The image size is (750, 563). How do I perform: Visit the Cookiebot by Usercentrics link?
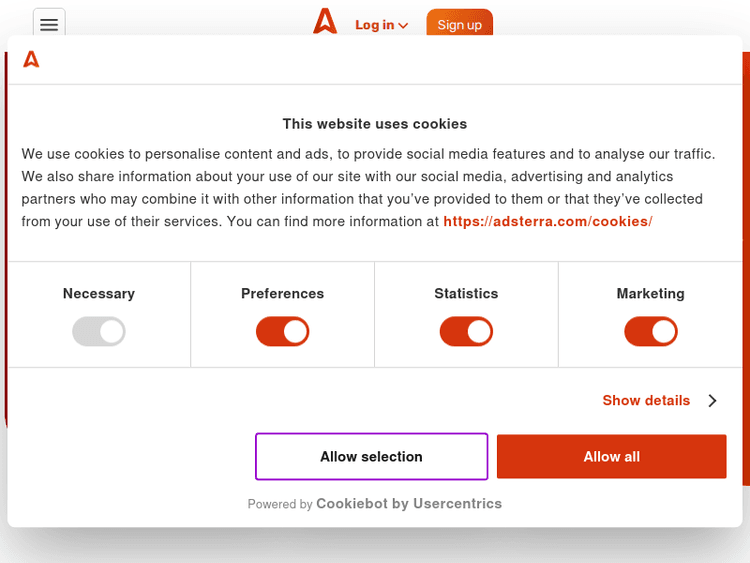(x=409, y=504)
